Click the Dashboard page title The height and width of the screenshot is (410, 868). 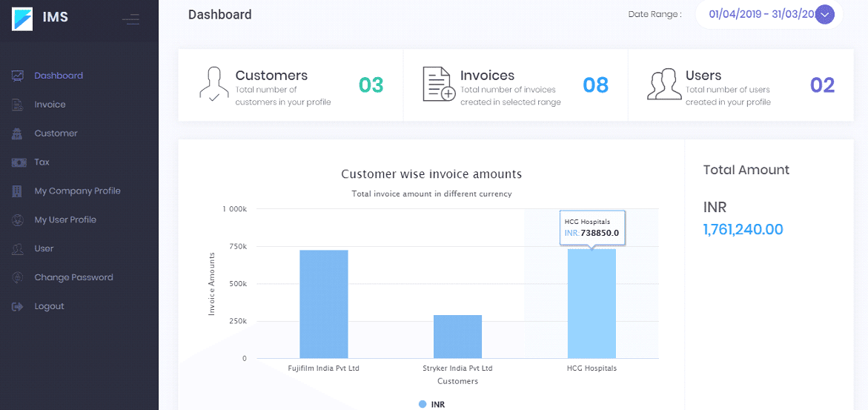coord(219,14)
